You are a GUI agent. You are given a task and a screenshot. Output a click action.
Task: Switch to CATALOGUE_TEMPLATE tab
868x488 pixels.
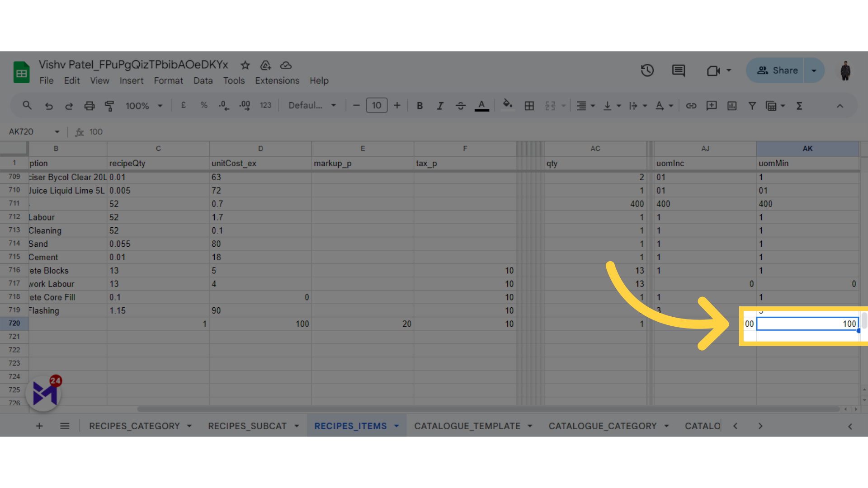point(467,426)
